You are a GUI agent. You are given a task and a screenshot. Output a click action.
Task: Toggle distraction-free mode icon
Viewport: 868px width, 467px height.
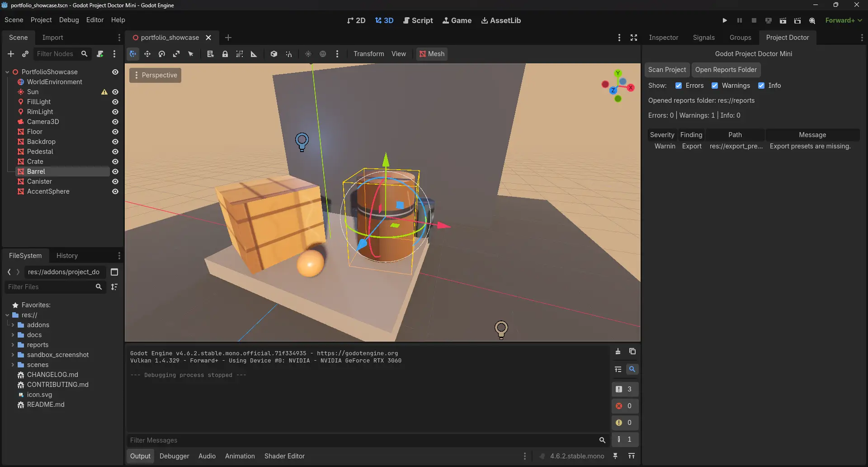(634, 38)
